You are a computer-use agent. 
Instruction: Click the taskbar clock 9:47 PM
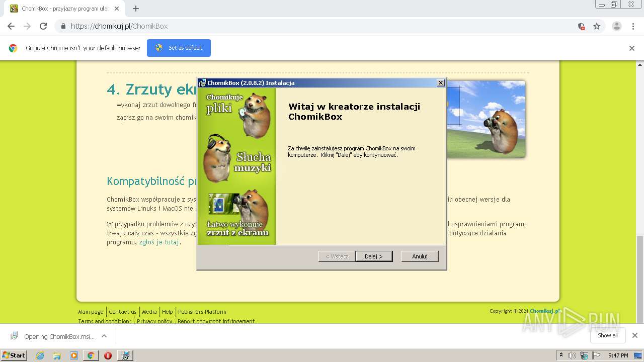tap(618, 355)
